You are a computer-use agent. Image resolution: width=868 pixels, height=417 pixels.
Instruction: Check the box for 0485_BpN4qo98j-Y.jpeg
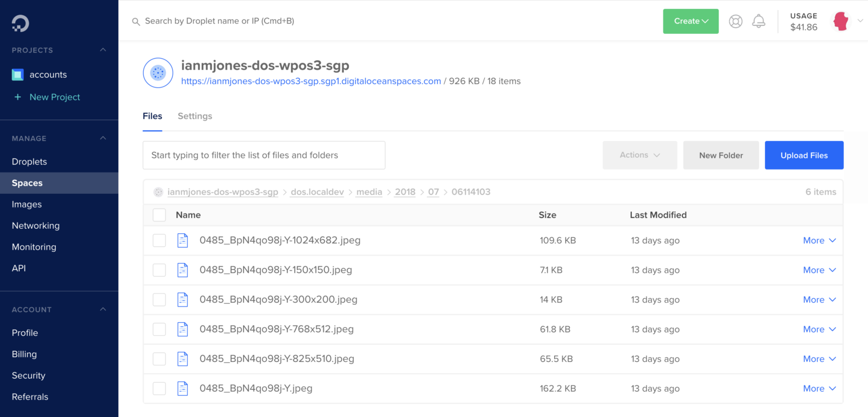(x=160, y=388)
